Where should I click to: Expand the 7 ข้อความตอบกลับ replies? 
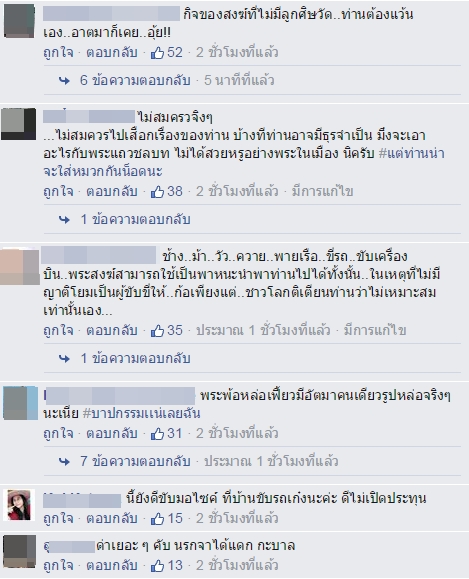click(135, 461)
